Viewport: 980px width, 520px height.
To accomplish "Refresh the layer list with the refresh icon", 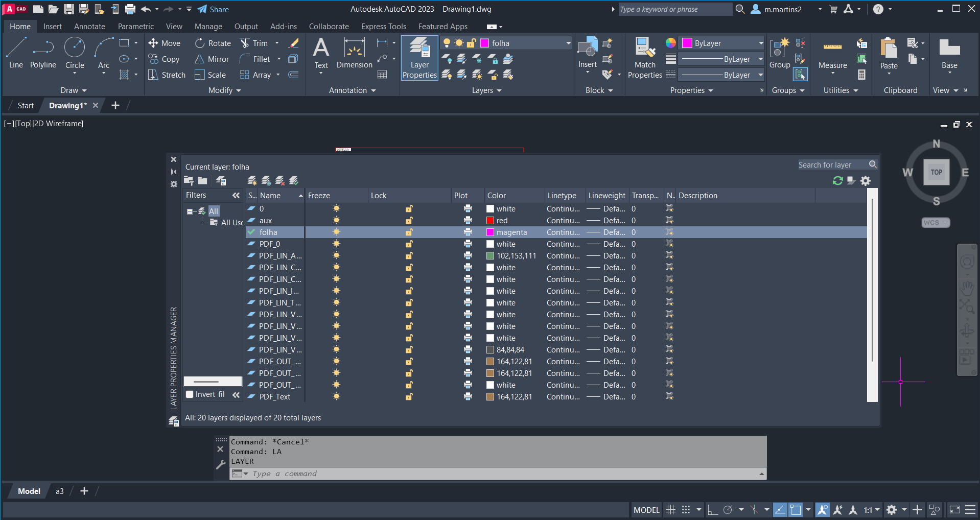I will tap(837, 181).
